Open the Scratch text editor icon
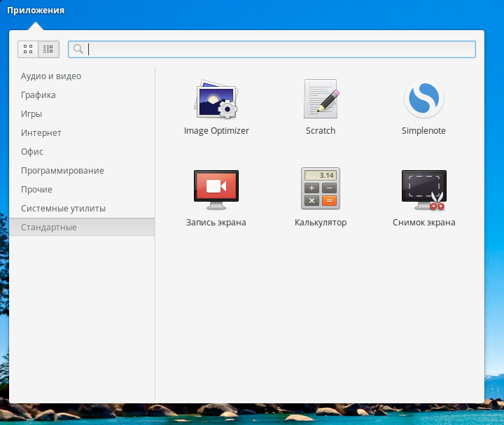 click(321, 99)
